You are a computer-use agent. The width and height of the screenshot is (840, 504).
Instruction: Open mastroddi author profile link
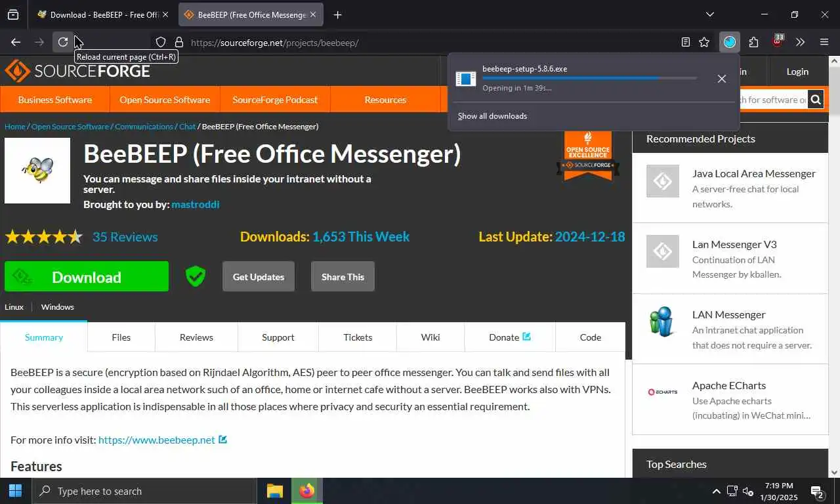[195, 204]
